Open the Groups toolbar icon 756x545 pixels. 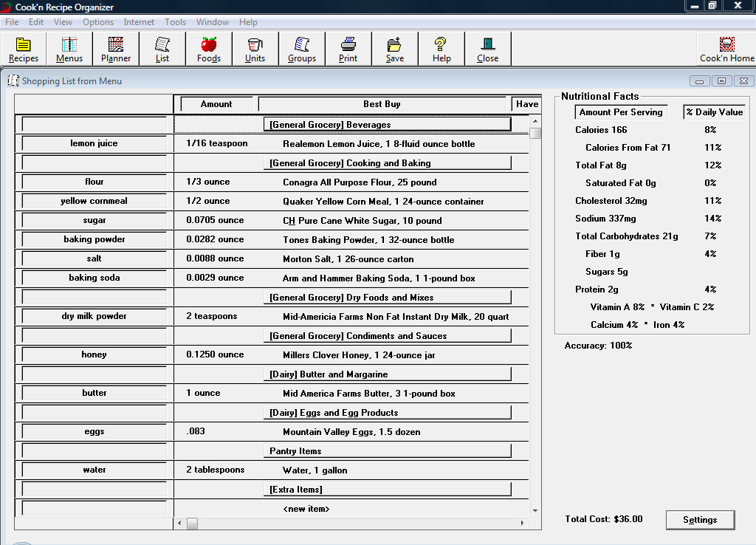pos(302,49)
